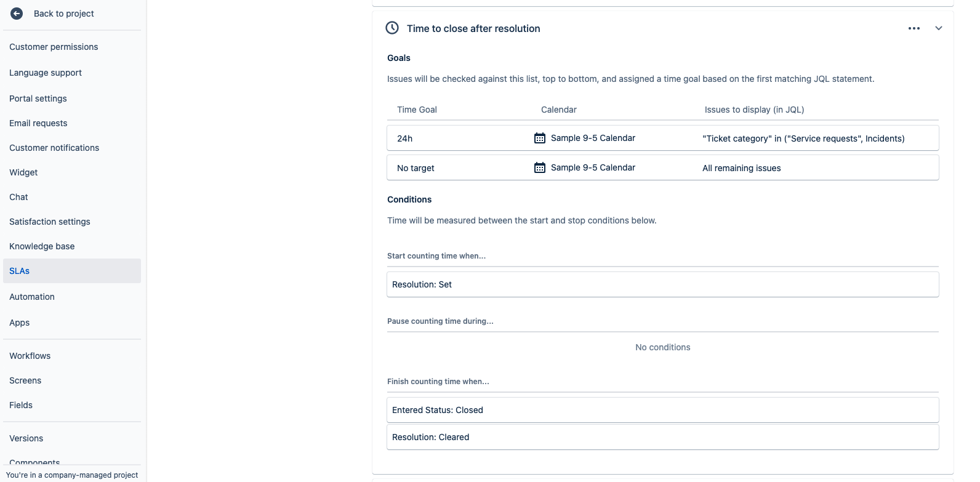Click the Sample 9-5 Calendar link for 24h goal
Viewport: 980px width, 482px height.
point(593,138)
